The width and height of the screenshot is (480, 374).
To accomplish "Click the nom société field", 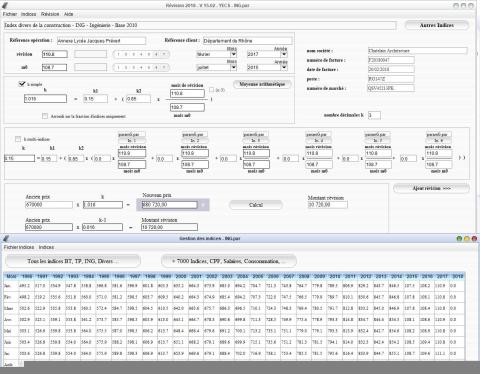I will (x=418, y=51).
